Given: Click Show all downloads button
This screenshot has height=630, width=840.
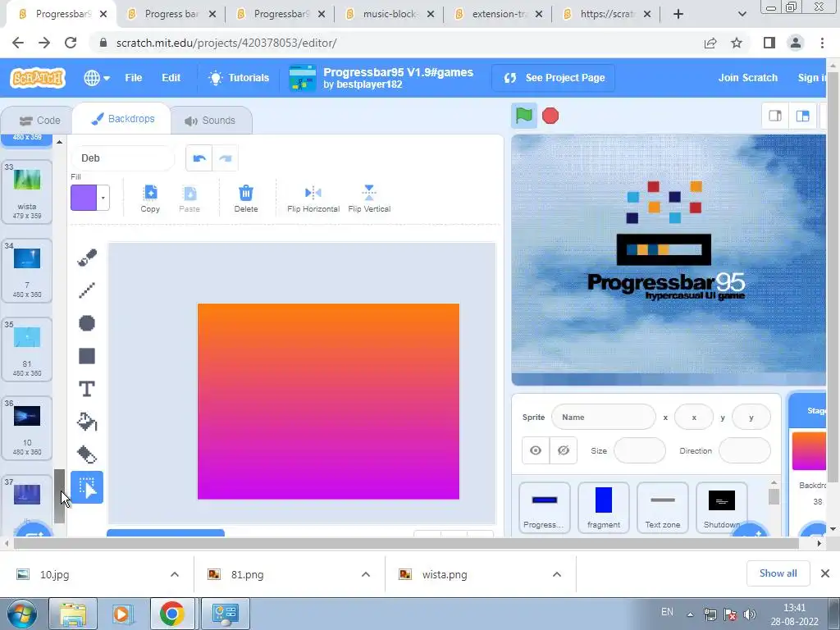Looking at the screenshot, I should 778,573.
